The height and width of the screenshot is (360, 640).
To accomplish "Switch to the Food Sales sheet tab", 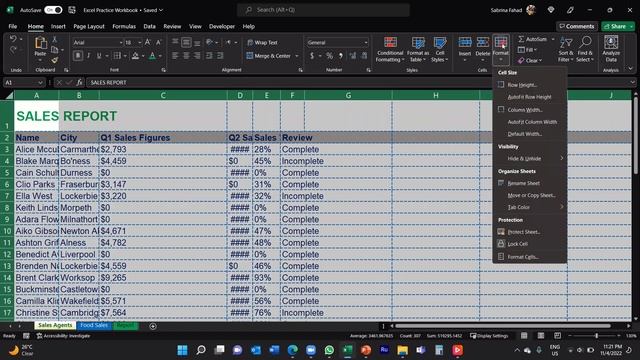I will tap(94, 325).
